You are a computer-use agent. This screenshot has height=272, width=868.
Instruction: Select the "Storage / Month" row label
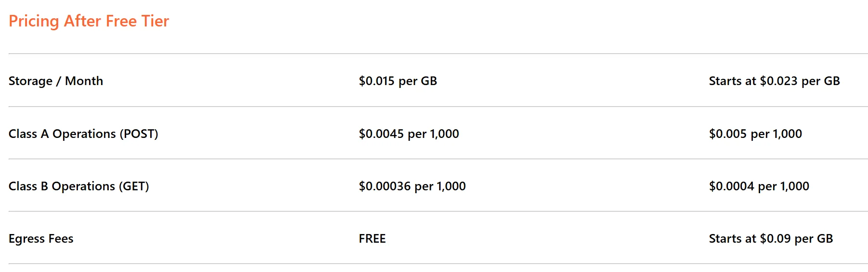[56, 81]
